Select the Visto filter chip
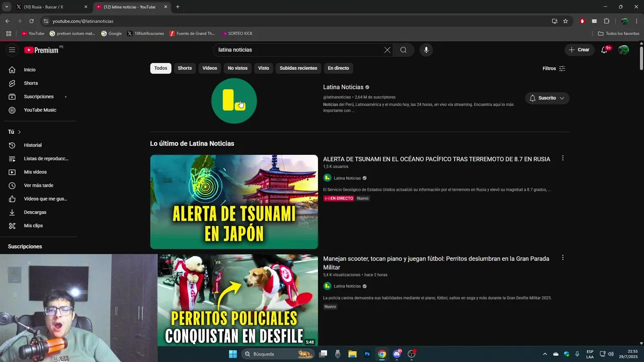This screenshot has width=644, height=362. pyautogui.click(x=264, y=68)
